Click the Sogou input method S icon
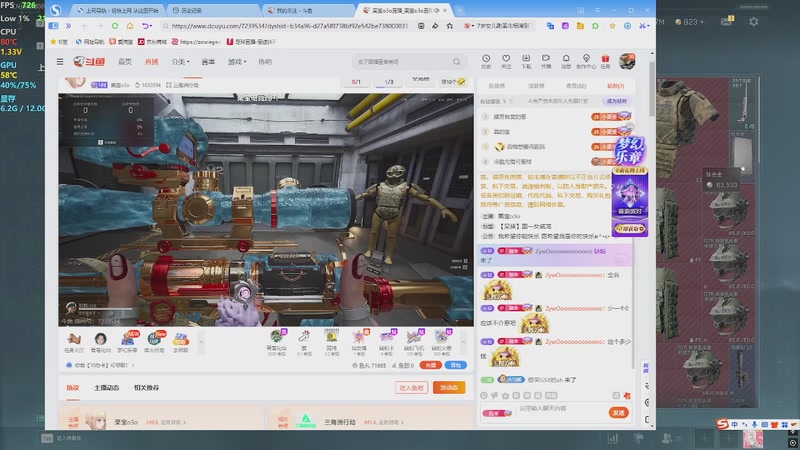The image size is (800, 450). point(722,424)
